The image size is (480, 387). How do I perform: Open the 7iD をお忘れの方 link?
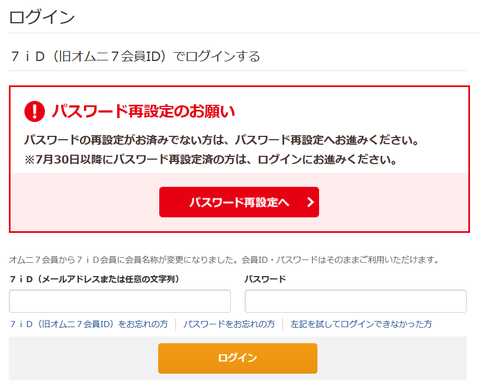[x=89, y=324]
